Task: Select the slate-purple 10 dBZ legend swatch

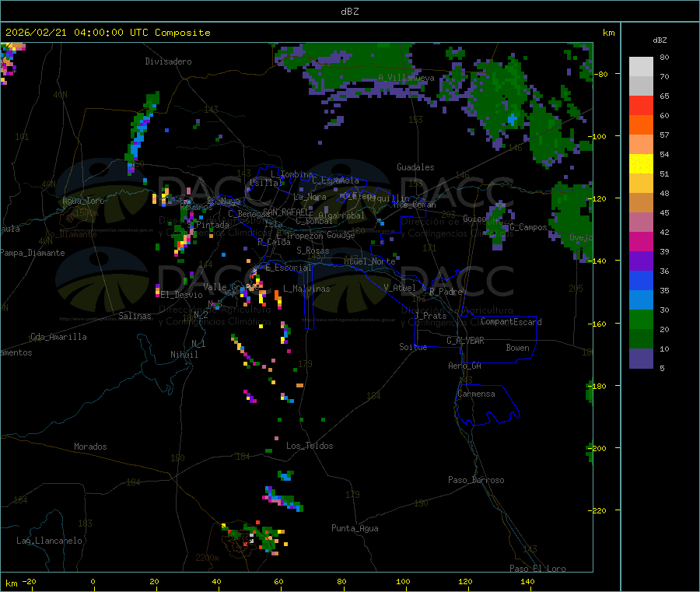Action: click(x=641, y=359)
